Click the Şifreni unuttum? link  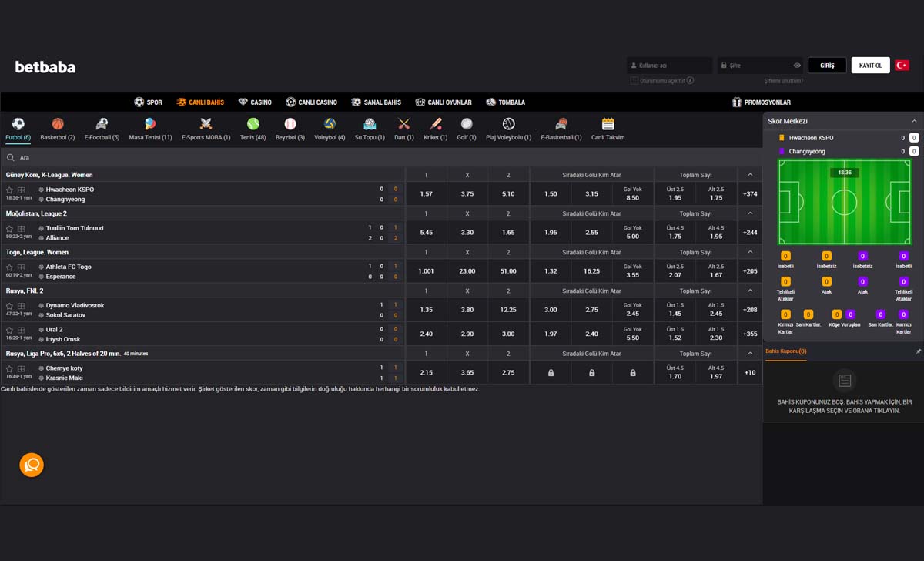[x=784, y=81]
